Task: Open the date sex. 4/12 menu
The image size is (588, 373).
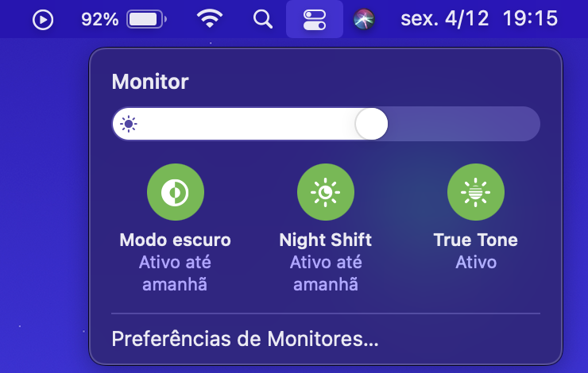Action: click(445, 19)
